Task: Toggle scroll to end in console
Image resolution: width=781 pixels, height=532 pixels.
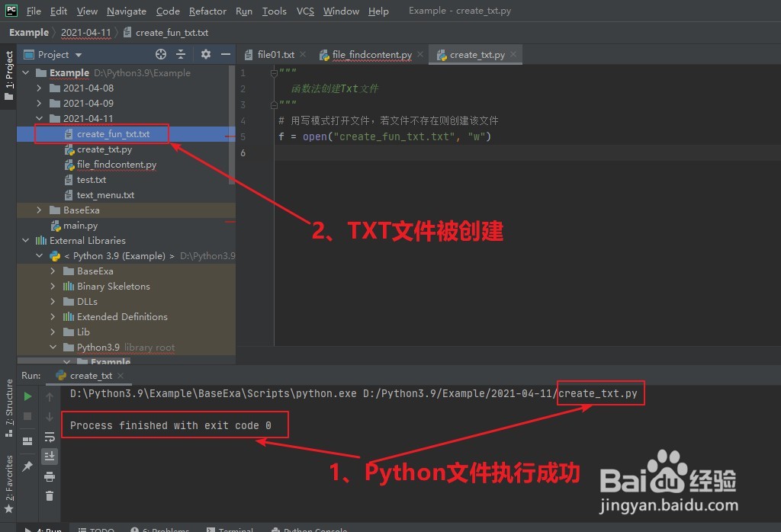Action: [50, 456]
